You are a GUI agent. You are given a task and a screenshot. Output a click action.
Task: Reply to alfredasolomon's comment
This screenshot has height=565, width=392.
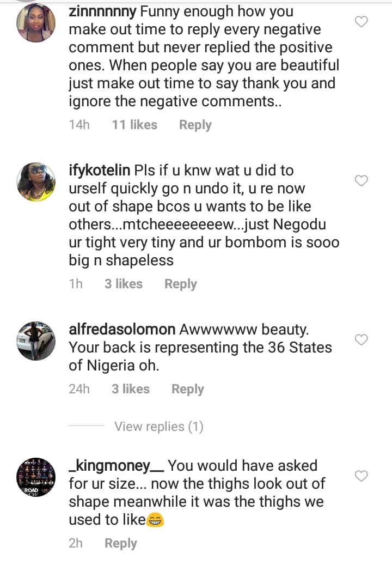click(x=187, y=389)
